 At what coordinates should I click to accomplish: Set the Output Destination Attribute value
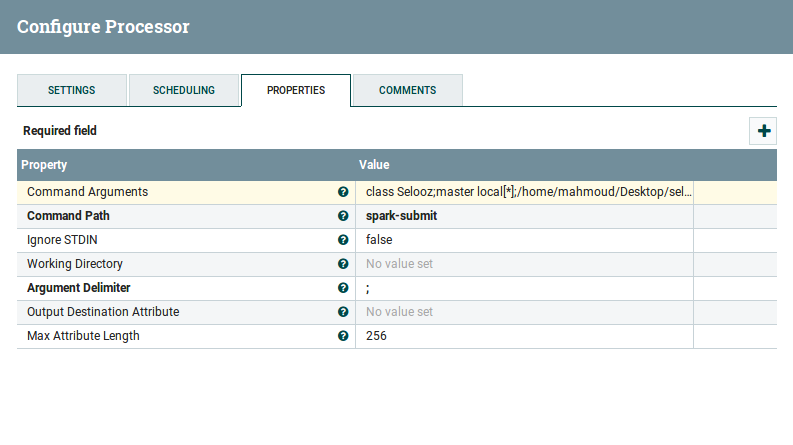tap(399, 312)
